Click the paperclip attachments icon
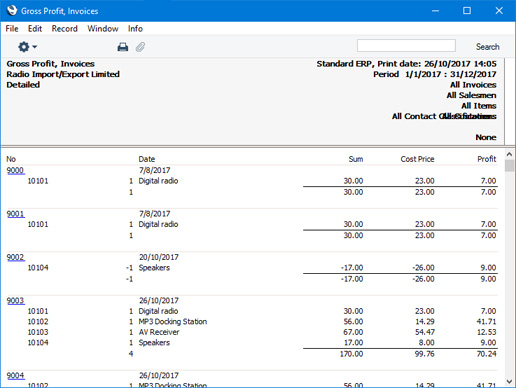 140,47
